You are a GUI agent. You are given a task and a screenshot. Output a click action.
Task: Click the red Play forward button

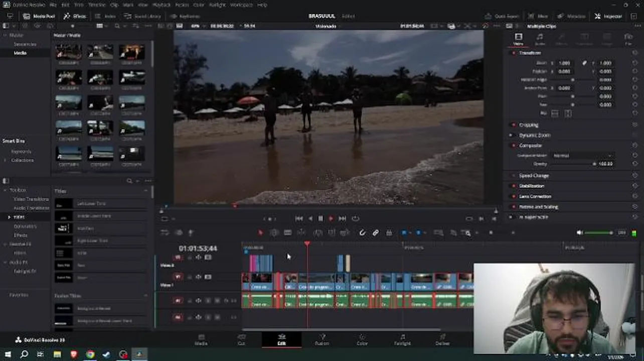pos(331,219)
